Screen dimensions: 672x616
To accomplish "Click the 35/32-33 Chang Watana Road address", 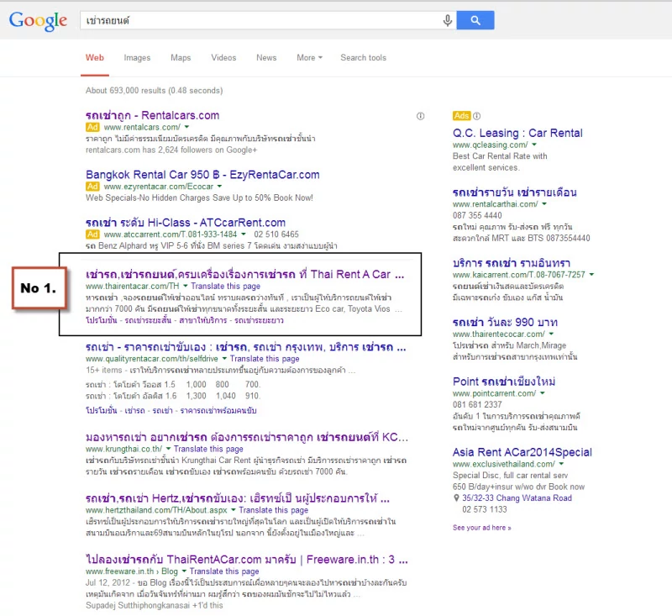I will (517, 498).
